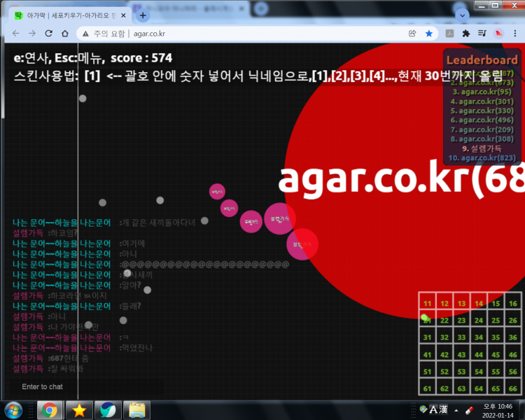Screen dimensions: 525x420
Task: Click minimap cell 16
Action: [513, 301]
